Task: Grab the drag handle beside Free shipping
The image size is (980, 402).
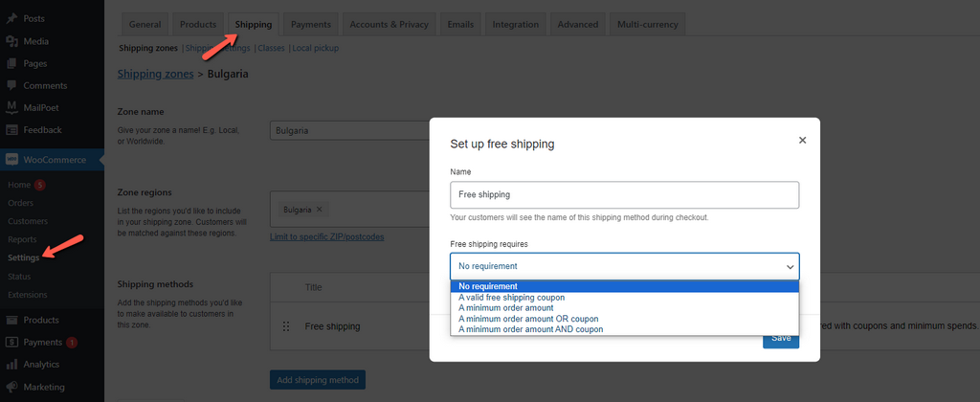Action: coord(285,326)
